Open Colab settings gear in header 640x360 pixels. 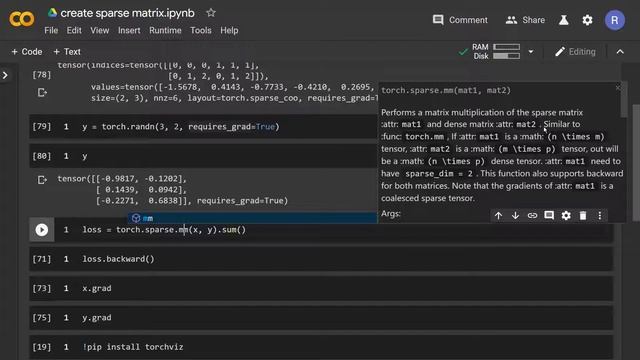(587, 20)
